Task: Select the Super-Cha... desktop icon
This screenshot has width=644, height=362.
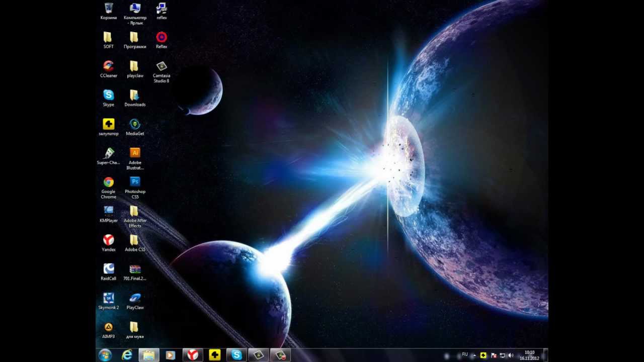Action: click(109, 156)
